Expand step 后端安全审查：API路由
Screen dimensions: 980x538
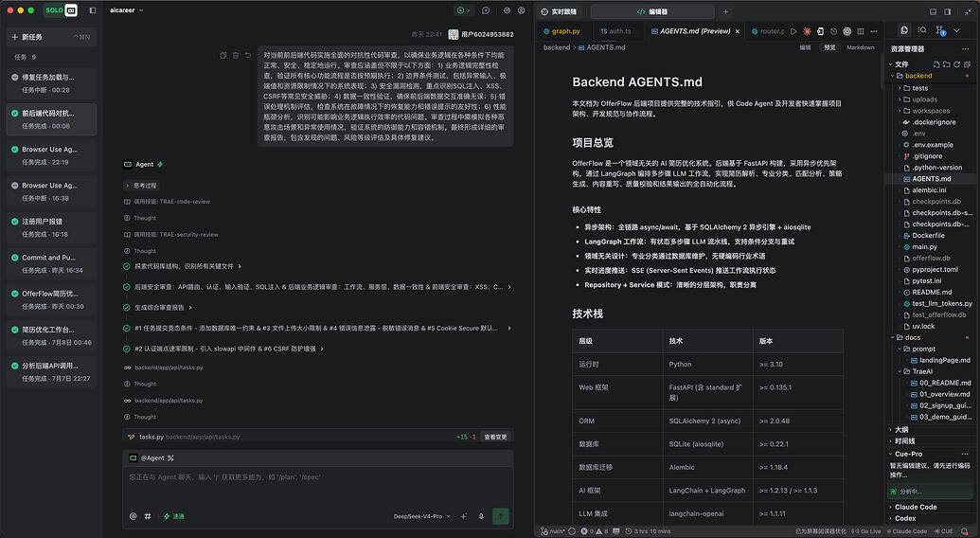click(x=317, y=287)
